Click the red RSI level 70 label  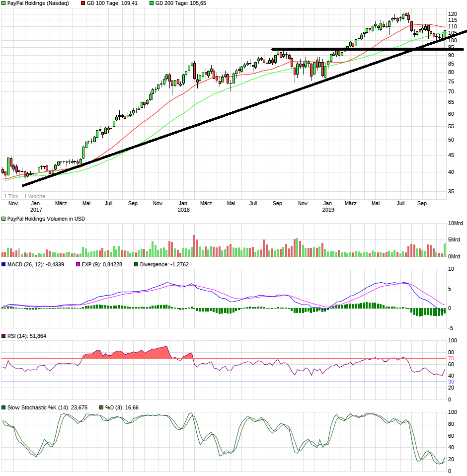[x=451, y=359]
